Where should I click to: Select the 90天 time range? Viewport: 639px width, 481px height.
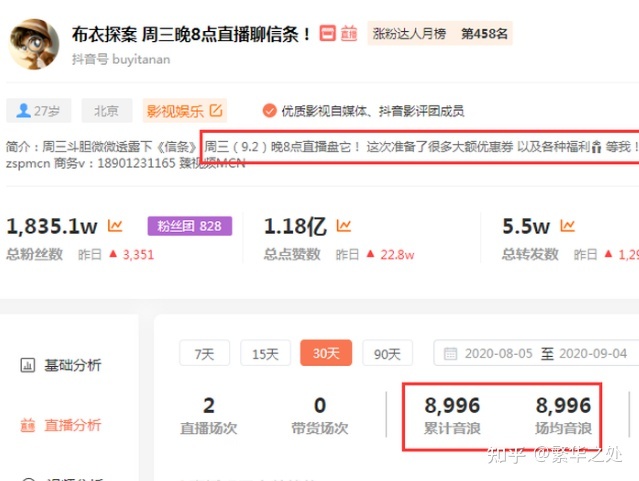coord(388,353)
